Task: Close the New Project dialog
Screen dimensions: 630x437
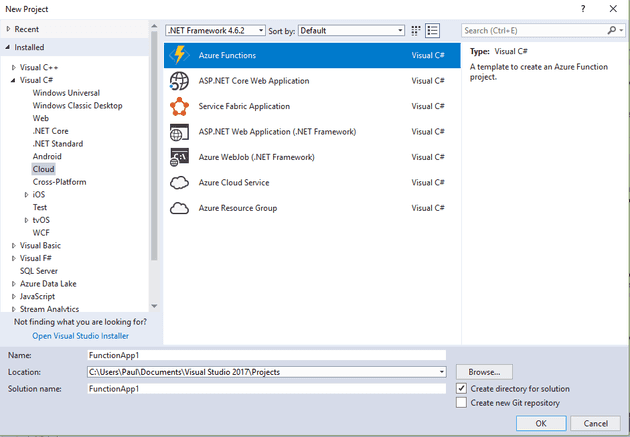Action: [613, 9]
